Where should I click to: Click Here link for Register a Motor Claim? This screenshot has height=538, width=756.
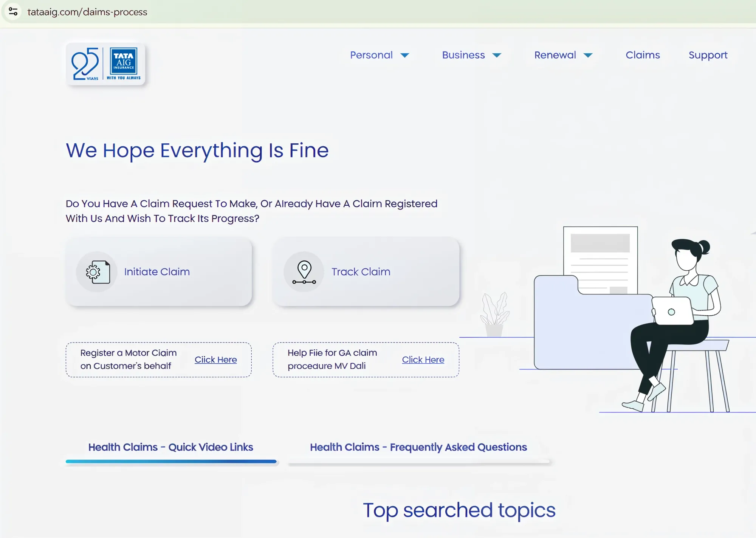216,360
